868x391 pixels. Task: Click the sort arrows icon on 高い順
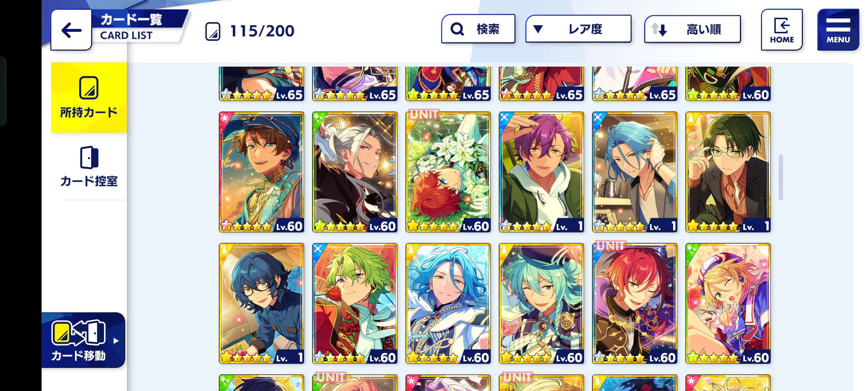659,29
